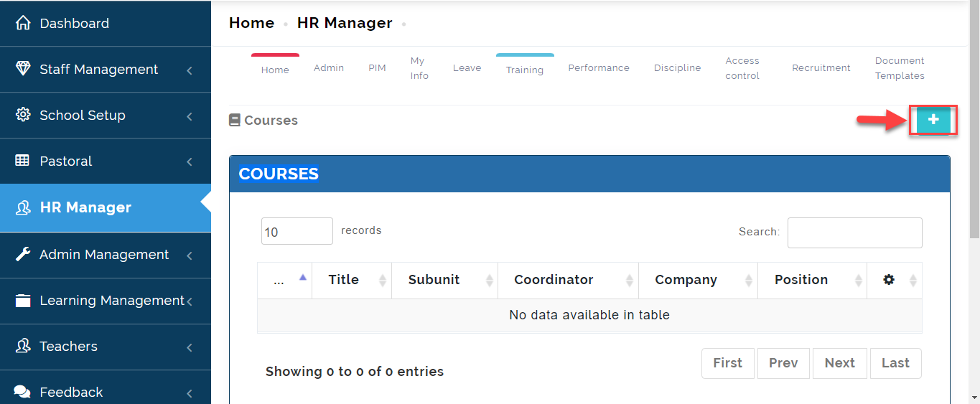
Task: Click the teal plus add course button
Action: [x=933, y=120]
